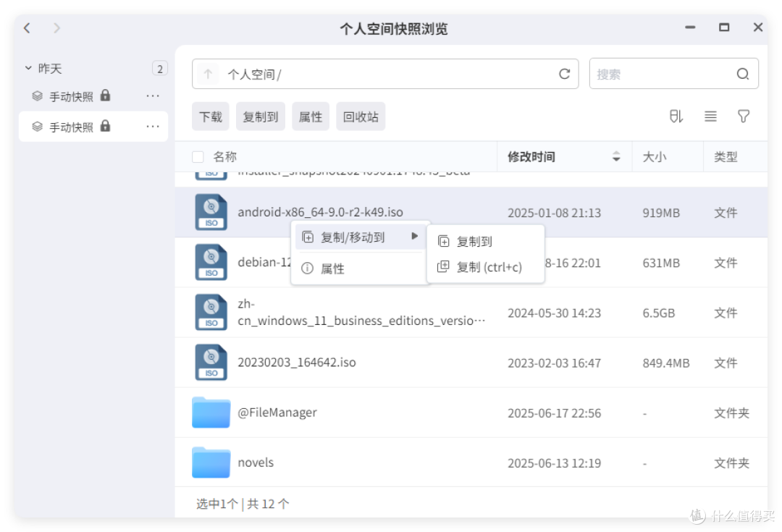Screen dimensions: 782x532
Task: Sort by 修改时间 column
Action: [x=531, y=157]
